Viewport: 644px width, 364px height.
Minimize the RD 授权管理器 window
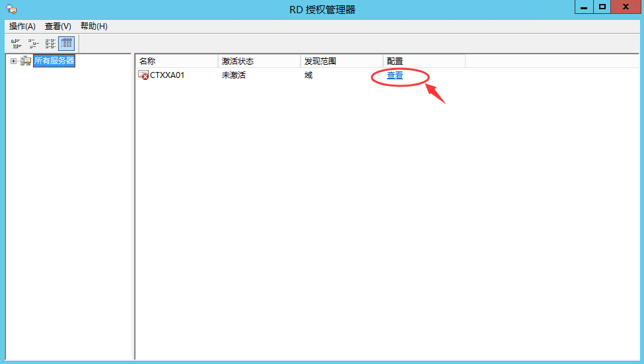point(584,7)
